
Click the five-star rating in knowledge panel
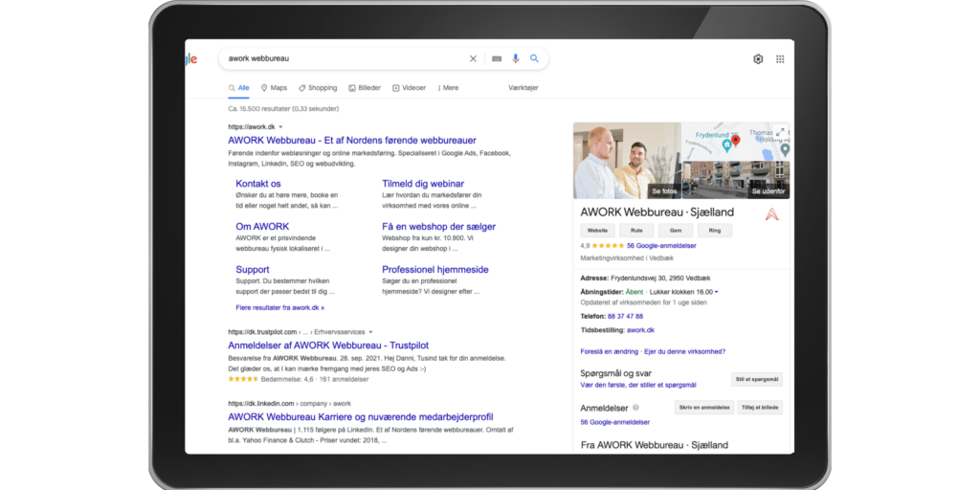point(608,246)
